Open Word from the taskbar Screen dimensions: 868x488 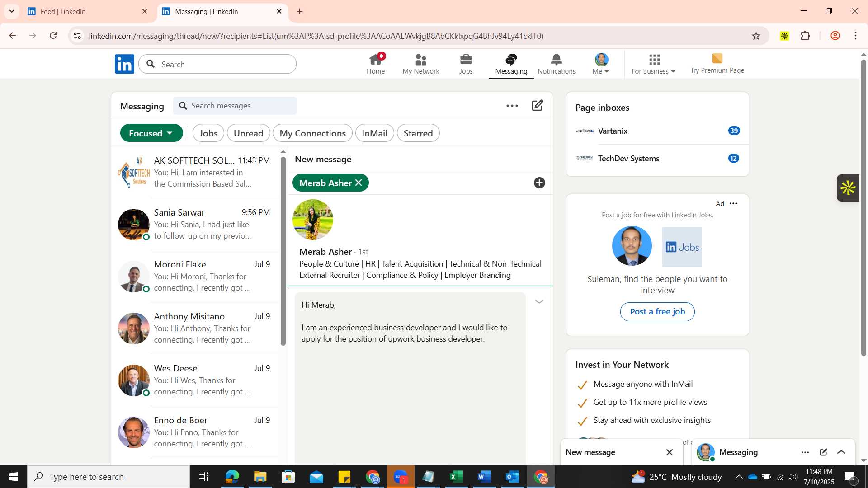pyautogui.click(x=484, y=477)
